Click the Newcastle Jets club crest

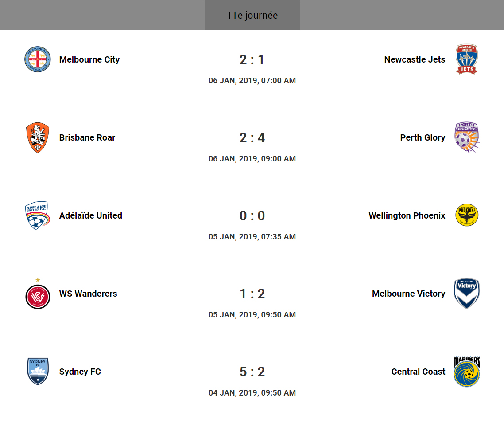coord(467,59)
